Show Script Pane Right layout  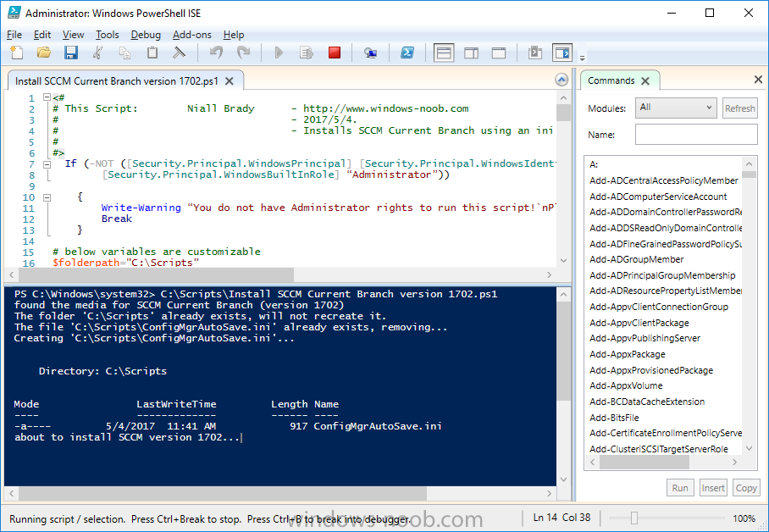(471, 53)
